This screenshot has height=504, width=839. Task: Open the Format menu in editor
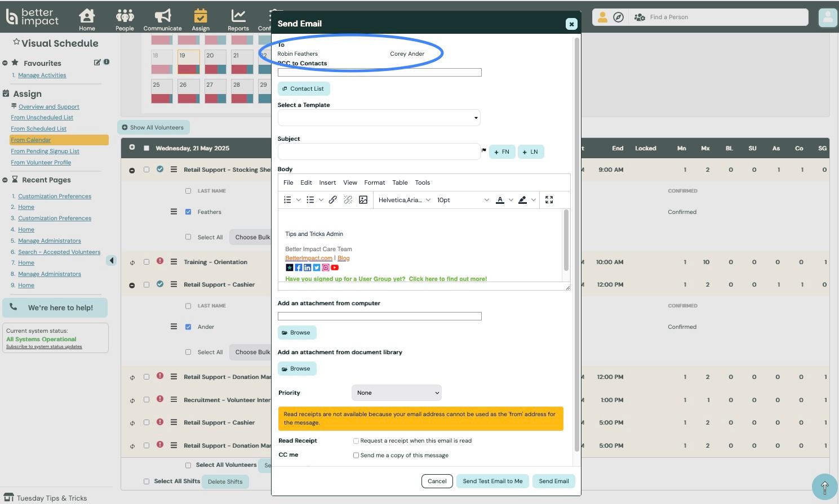coord(374,182)
